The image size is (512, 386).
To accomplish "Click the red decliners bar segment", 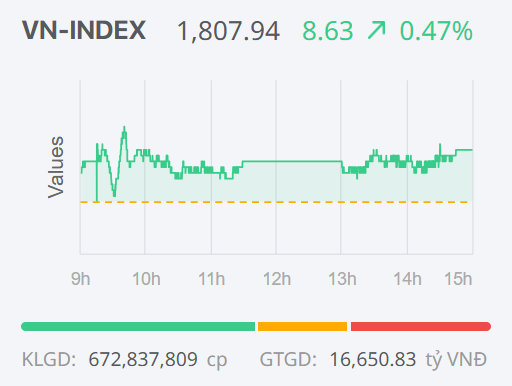I will pos(421,326).
